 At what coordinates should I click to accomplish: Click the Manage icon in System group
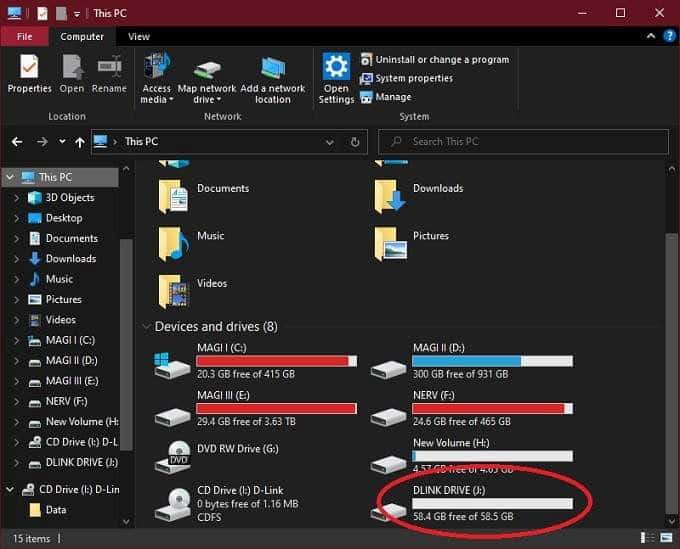click(x=366, y=97)
